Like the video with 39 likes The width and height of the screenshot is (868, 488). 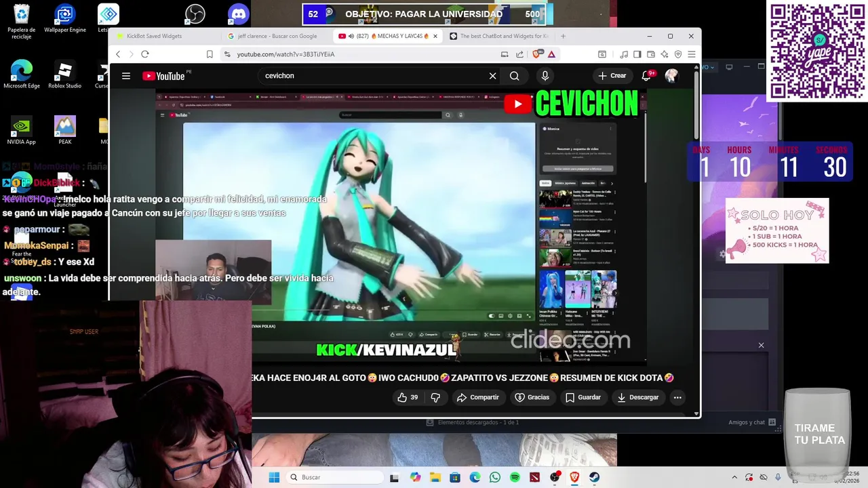click(x=408, y=397)
